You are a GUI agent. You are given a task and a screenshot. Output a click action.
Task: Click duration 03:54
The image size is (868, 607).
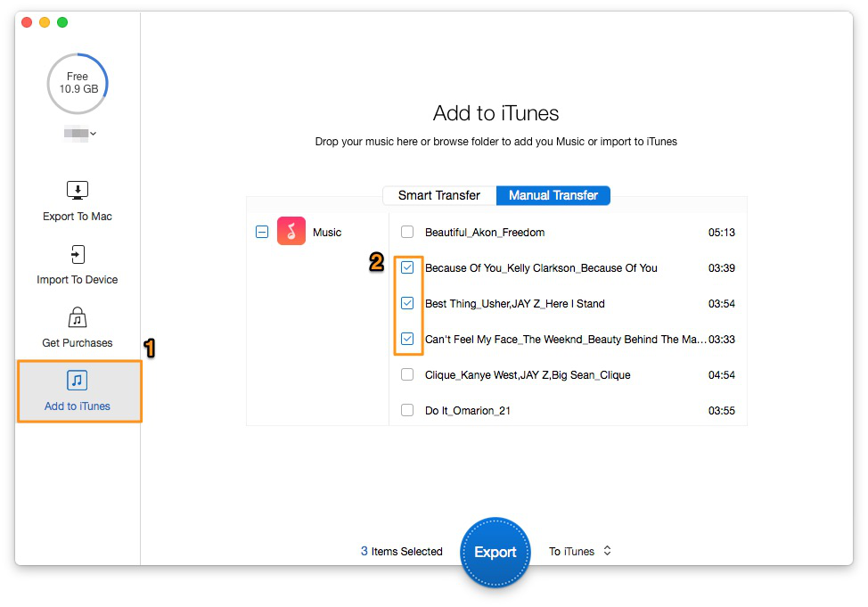click(x=721, y=303)
